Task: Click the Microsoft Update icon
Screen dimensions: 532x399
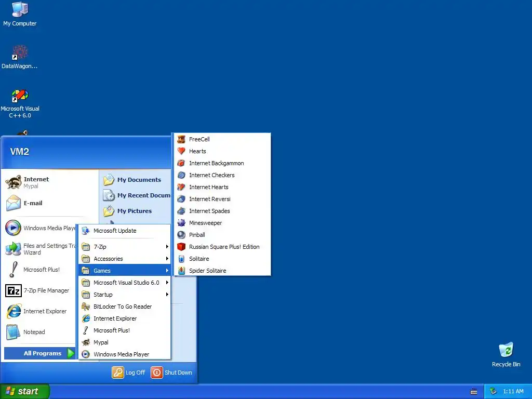Action: 86,231
